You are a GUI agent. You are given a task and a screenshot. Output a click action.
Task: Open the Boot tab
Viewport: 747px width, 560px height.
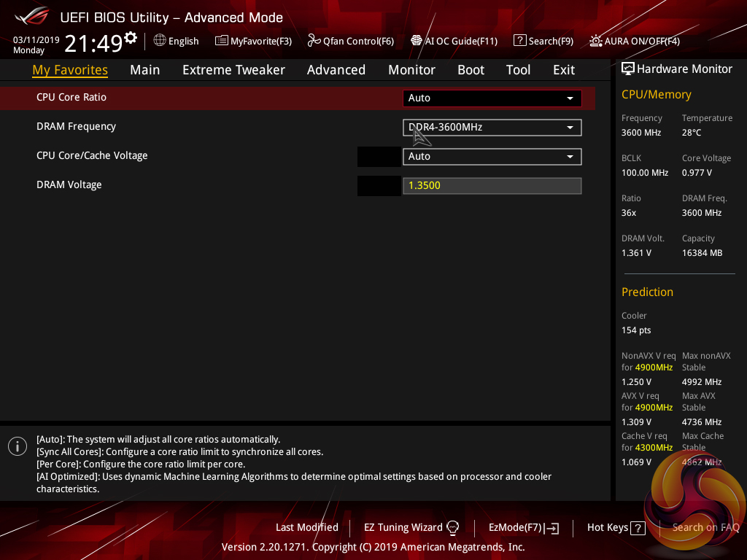click(x=471, y=70)
